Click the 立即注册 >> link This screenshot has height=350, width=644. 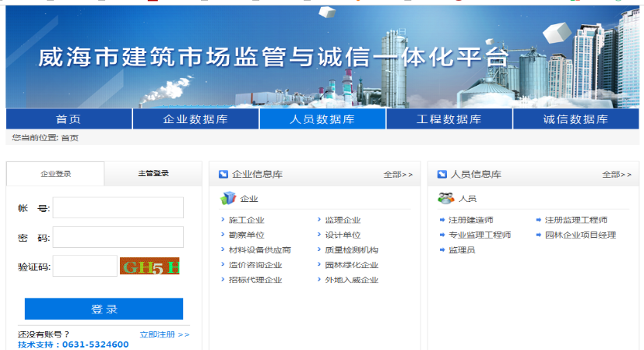[x=164, y=334]
